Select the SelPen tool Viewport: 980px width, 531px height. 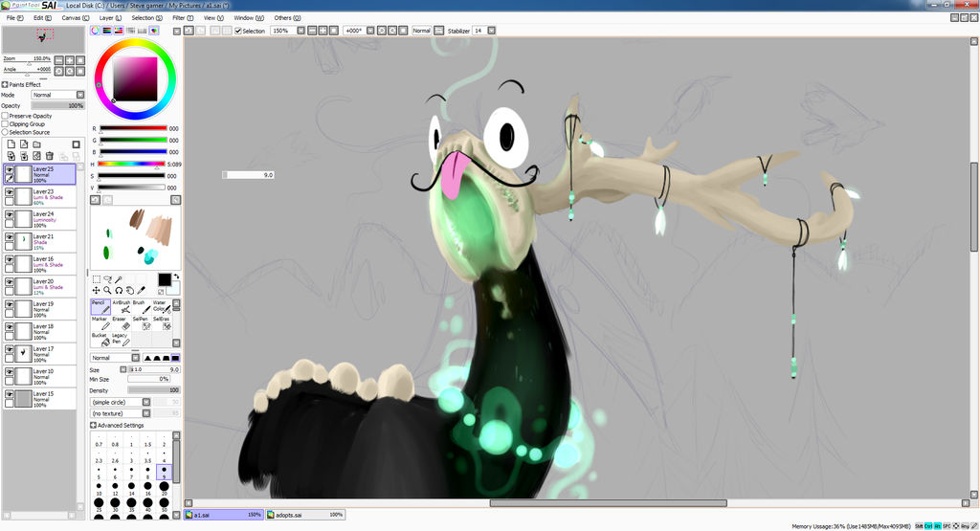[142, 323]
